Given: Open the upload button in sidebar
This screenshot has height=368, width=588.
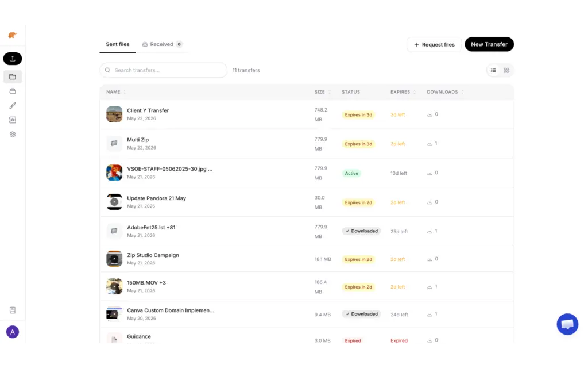Looking at the screenshot, I should click(13, 59).
